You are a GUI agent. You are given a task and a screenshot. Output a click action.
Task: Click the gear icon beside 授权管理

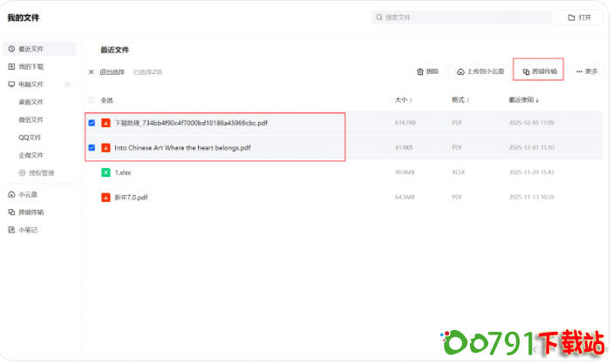(23, 172)
